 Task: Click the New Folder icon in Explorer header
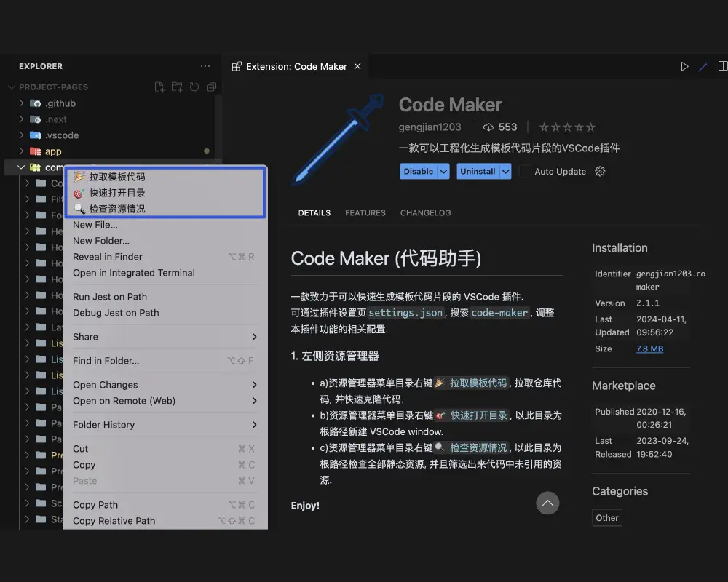177,87
